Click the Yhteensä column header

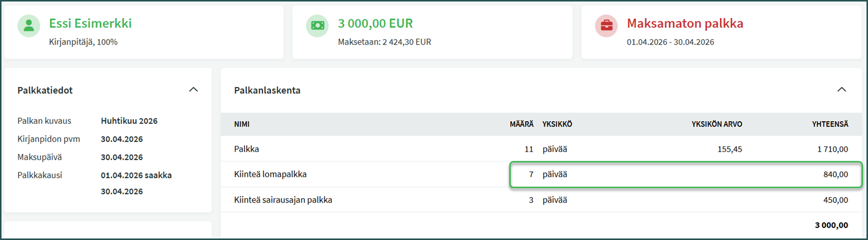(x=830, y=124)
